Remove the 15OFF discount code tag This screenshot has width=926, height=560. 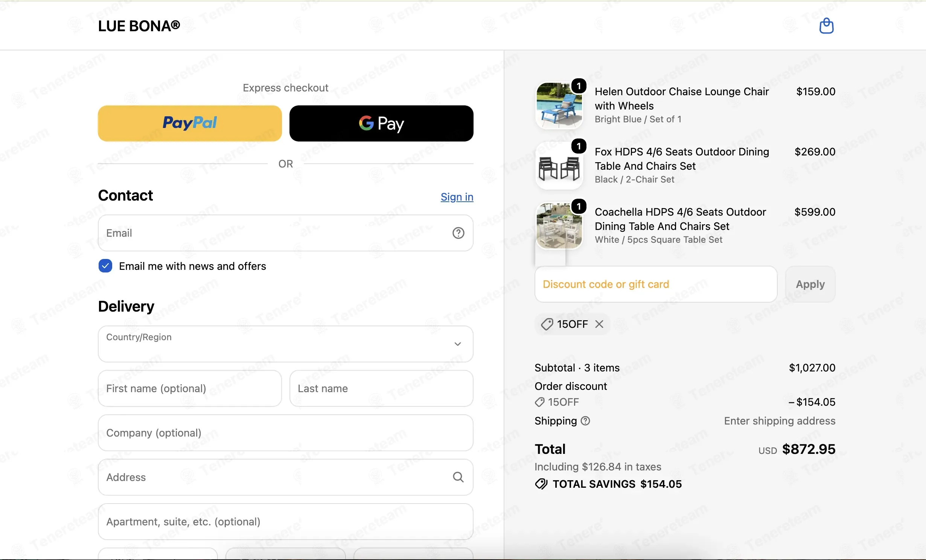pyautogui.click(x=599, y=324)
